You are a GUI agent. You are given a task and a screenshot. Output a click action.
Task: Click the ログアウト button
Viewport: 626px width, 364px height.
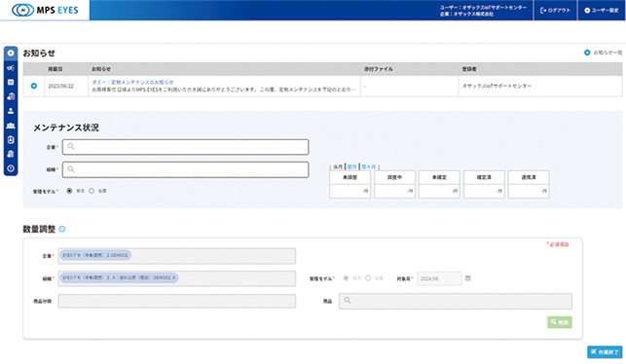click(x=555, y=11)
